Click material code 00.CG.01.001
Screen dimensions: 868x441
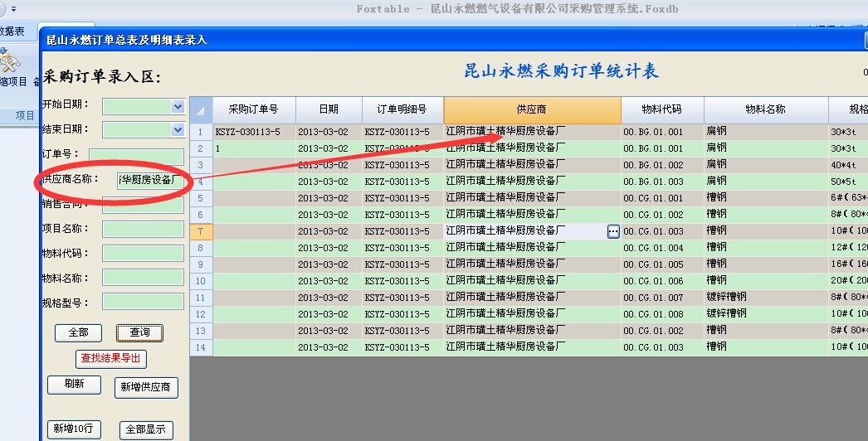(662, 198)
